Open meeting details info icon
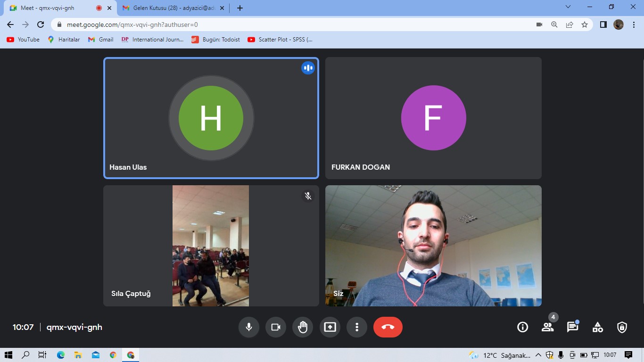Screen dimensions: 644x362 point(522,327)
